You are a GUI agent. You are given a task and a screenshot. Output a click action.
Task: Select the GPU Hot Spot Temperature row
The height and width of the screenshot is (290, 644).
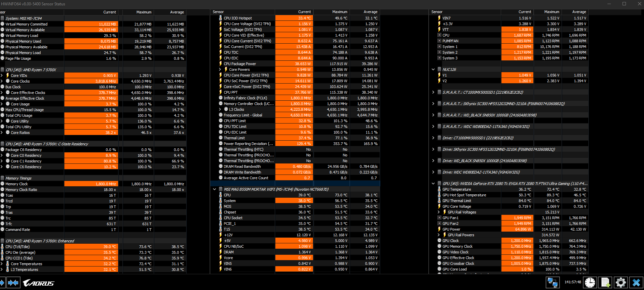509,195
